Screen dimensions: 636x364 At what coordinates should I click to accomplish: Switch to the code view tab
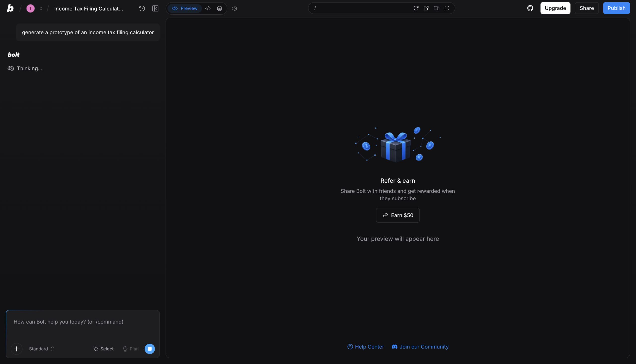[x=208, y=8]
